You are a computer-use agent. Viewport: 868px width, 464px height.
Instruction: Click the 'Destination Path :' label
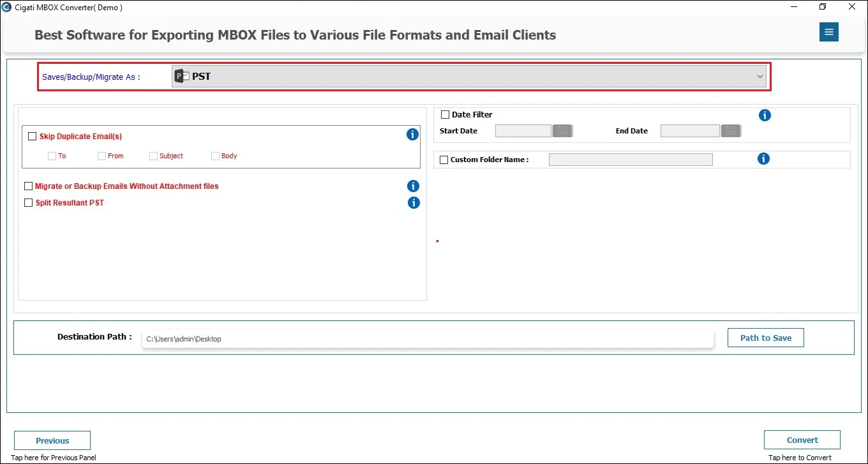point(94,336)
